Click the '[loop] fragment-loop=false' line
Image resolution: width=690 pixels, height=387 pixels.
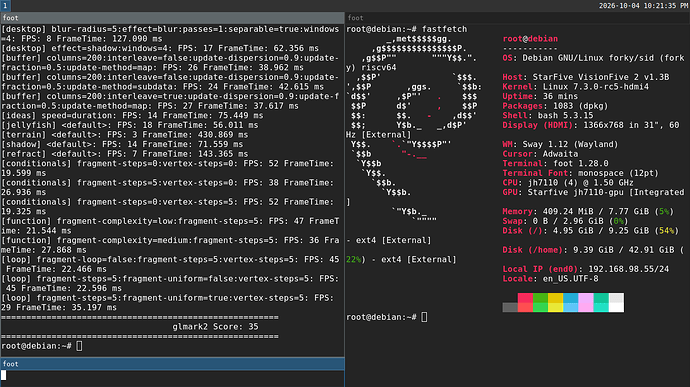pyautogui.click(x=170, y=265)
